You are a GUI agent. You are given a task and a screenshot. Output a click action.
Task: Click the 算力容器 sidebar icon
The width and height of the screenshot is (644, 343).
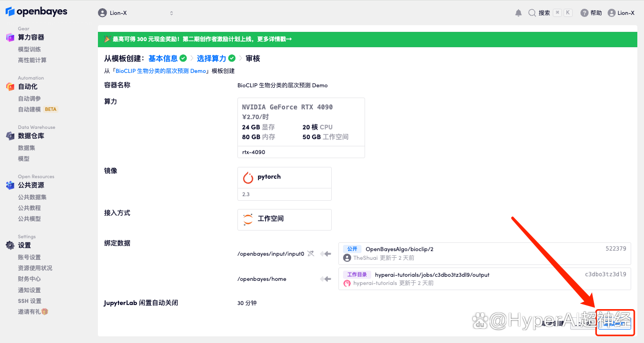(x=10, y=37)
